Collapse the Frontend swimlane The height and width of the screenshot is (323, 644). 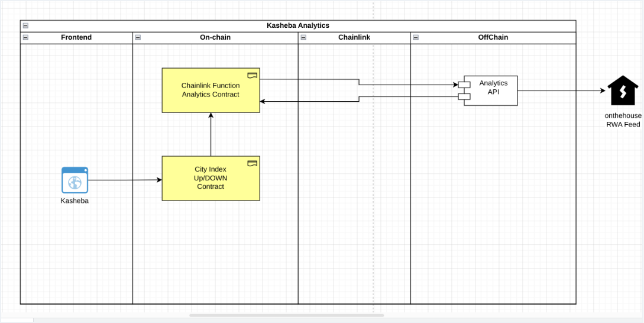[25, 38]
